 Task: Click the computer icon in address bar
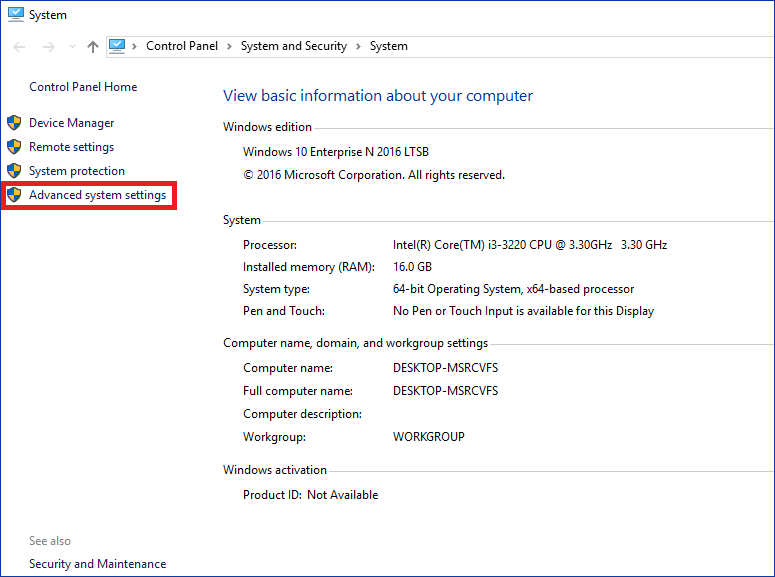click(117, 46)
